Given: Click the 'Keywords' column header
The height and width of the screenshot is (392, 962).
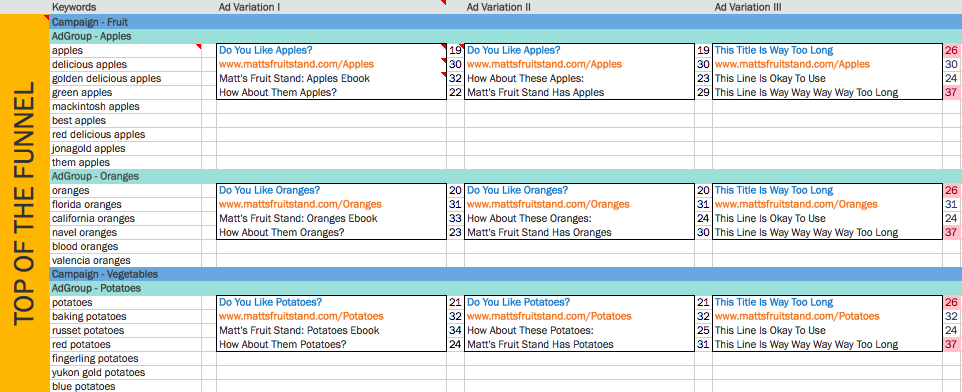Looking at the screenshot, I should 74,7.
